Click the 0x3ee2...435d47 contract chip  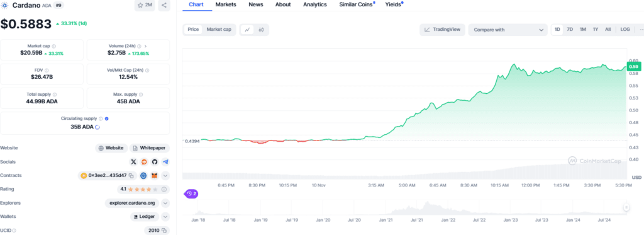[x=107, y=176]
